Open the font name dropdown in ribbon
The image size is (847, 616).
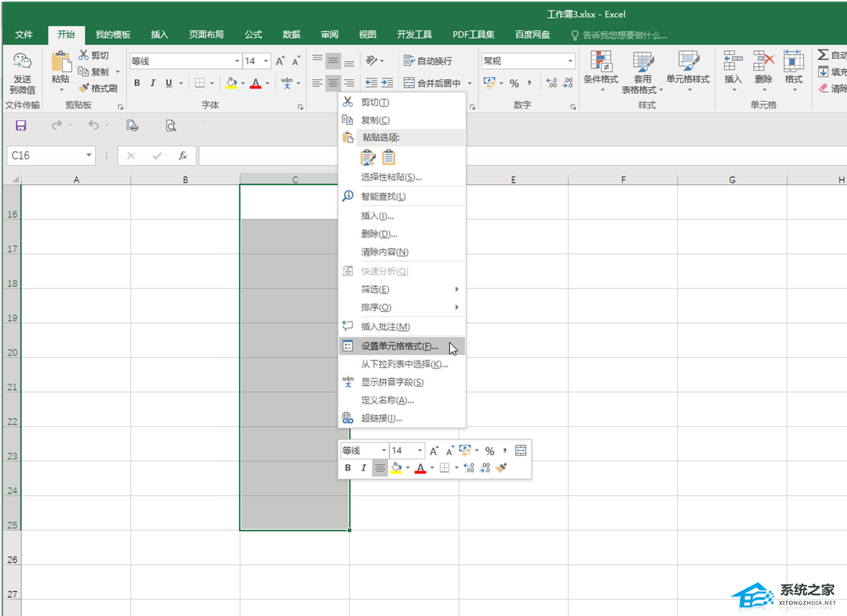[237, 62]
